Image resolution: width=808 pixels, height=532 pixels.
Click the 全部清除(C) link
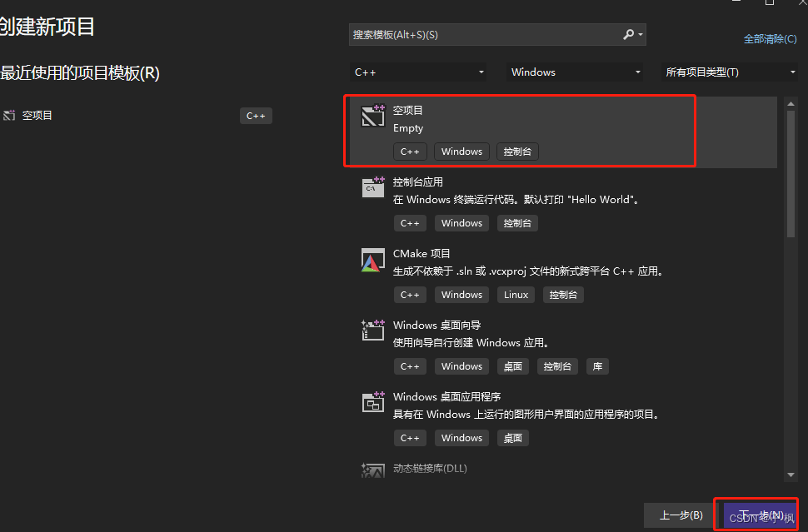[x=769, y=38]
